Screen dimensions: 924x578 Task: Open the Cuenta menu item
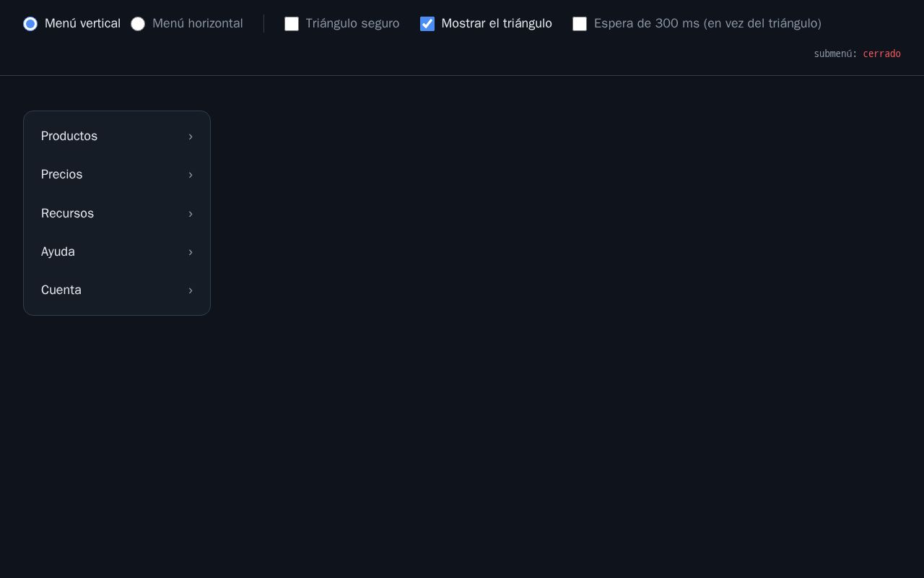pos(117,290)
